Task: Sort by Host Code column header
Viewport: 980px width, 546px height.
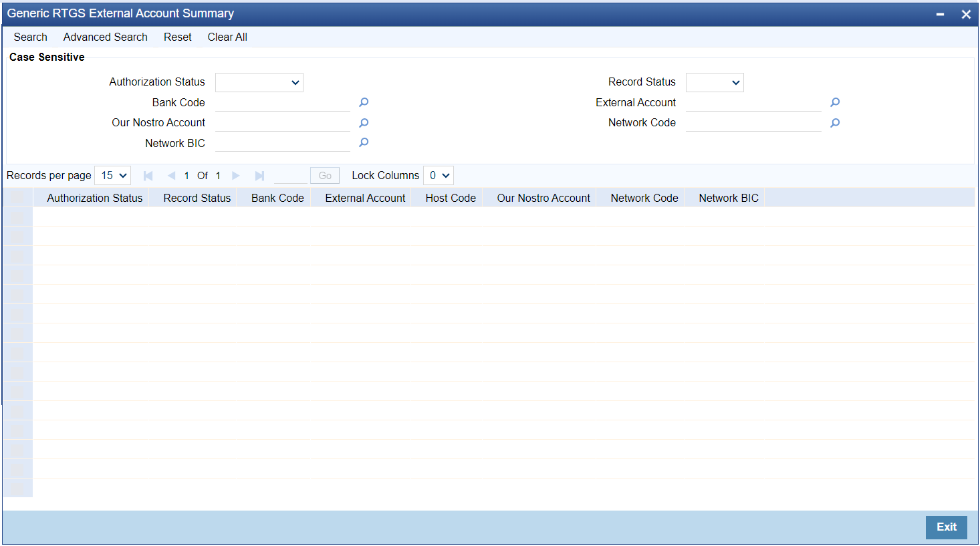Action: click(451, 198)
